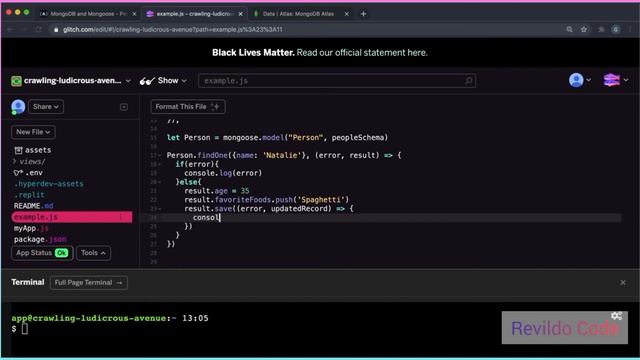640x360 pixels.
Task: Collapse the sidebar with the panel icon
Action: [x=124, y=107]
